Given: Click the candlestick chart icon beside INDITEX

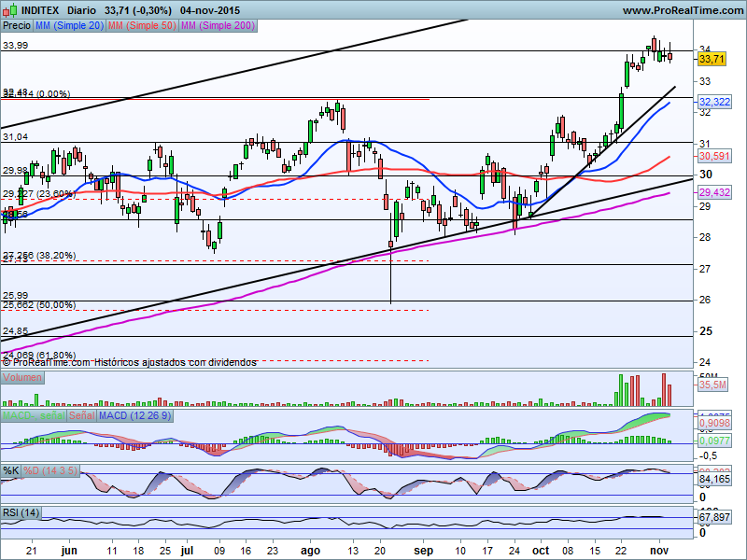Looking at the screenshot, I should tap(10, 10).
